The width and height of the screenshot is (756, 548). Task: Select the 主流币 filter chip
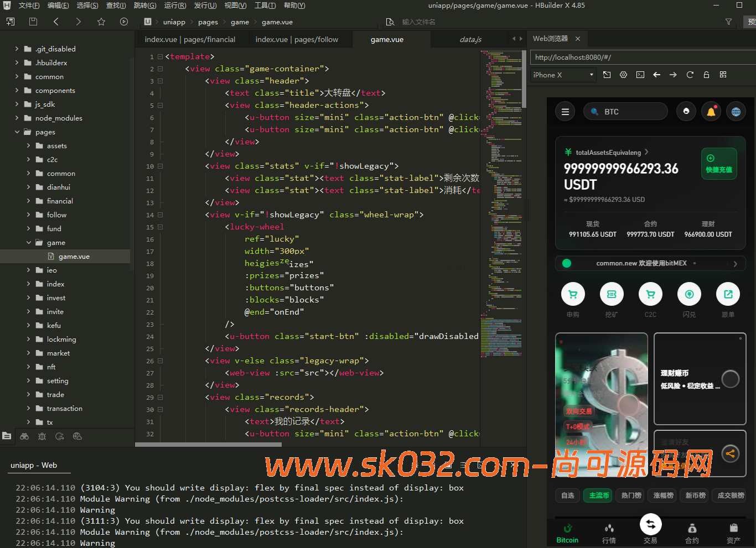pos(599,495)
